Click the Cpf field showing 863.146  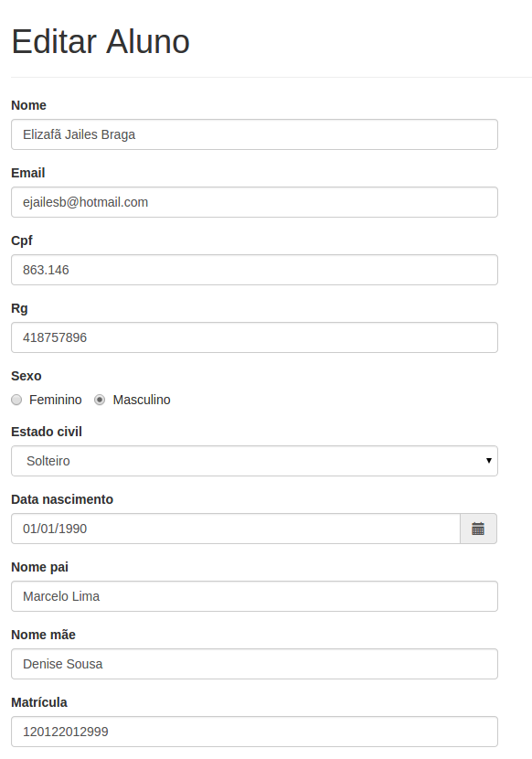pyautogui.click(x=255, y=270)
